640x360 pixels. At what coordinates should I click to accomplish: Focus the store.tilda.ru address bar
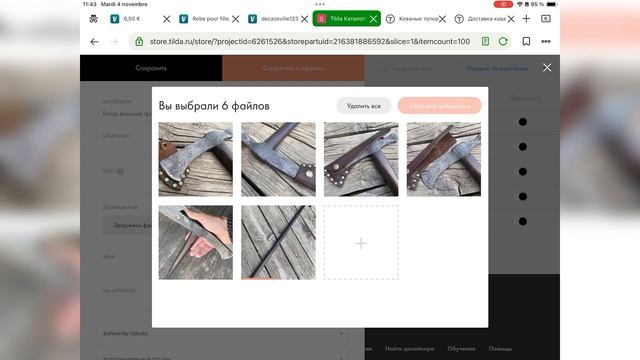click(309, 42)
